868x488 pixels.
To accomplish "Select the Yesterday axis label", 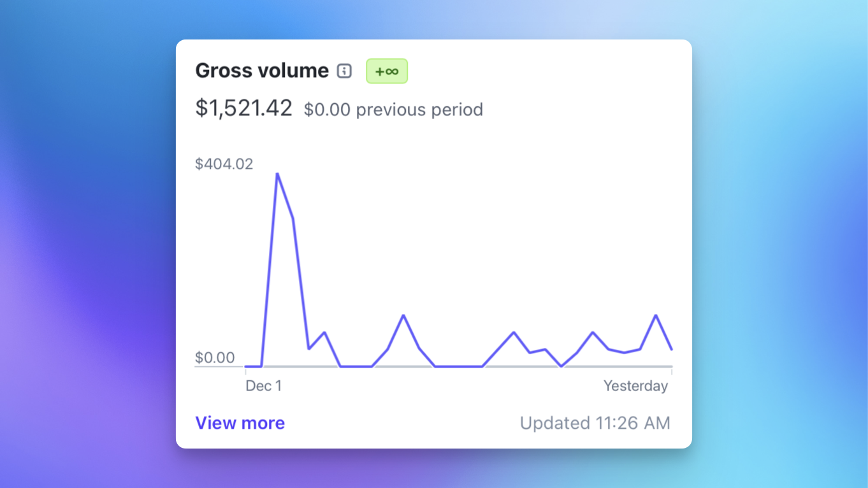I will pos(635,385).
